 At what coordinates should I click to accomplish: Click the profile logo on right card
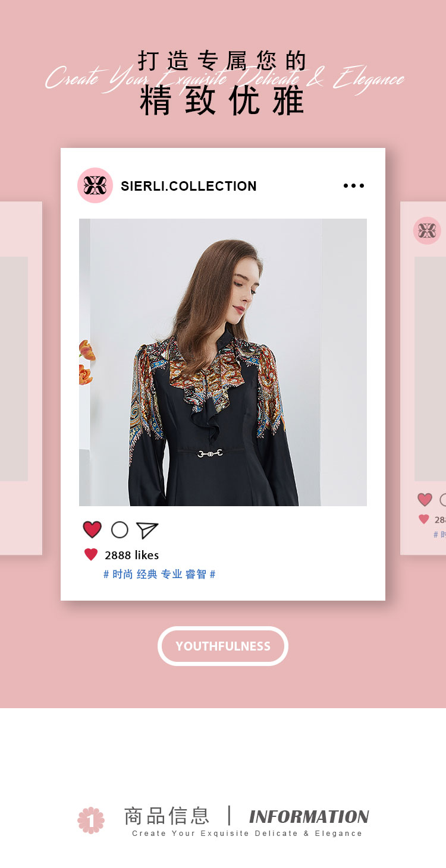click(x=427, y=231)
